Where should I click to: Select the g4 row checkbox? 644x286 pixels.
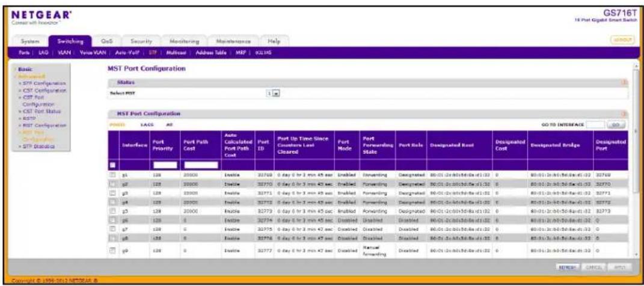point(113,202)
